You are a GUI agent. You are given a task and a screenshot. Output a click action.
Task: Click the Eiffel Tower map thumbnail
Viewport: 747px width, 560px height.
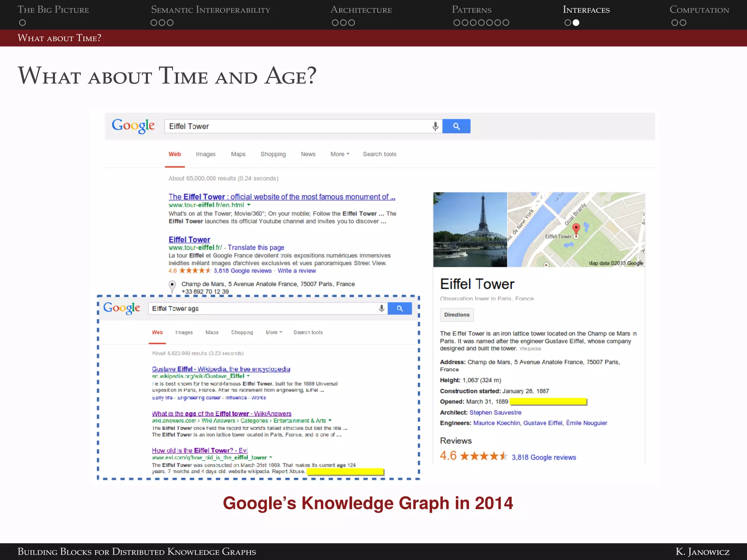pos(576,230)
